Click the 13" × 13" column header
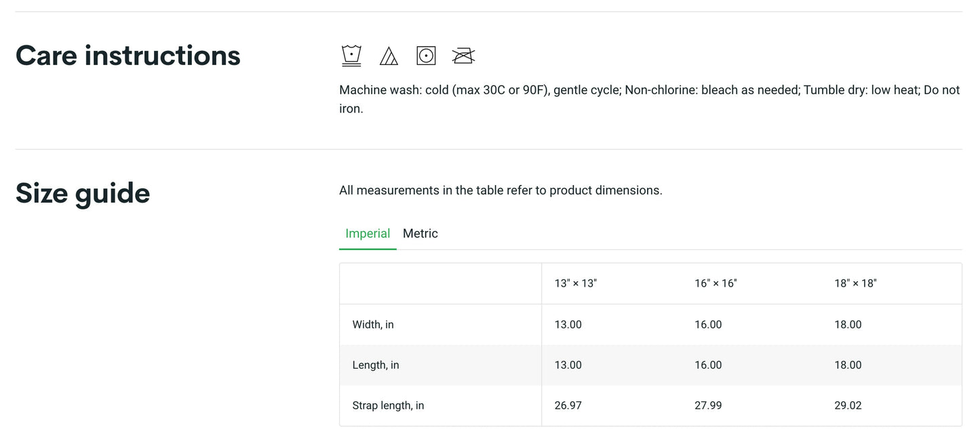The width and height of the screenshot is (980, 448). coord(575,283)
